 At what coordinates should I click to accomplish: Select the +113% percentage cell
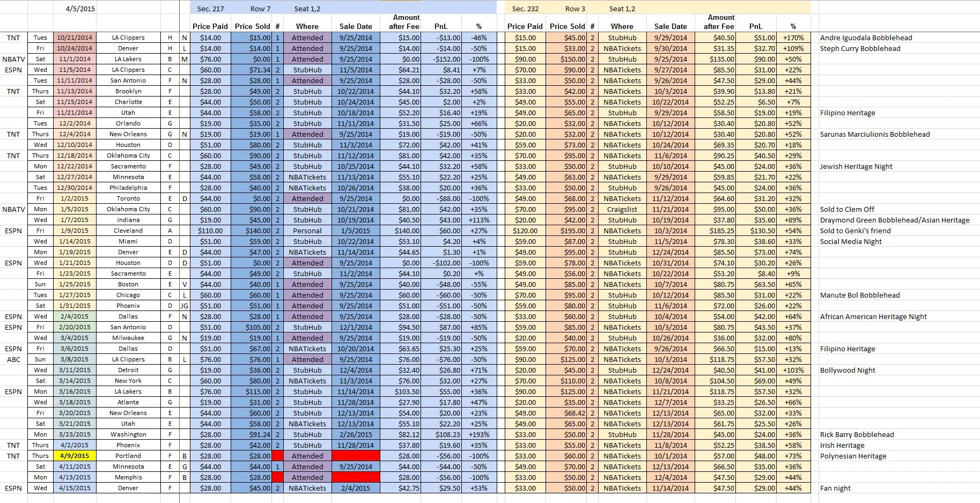pyautogui.click(x=479, y=220)
